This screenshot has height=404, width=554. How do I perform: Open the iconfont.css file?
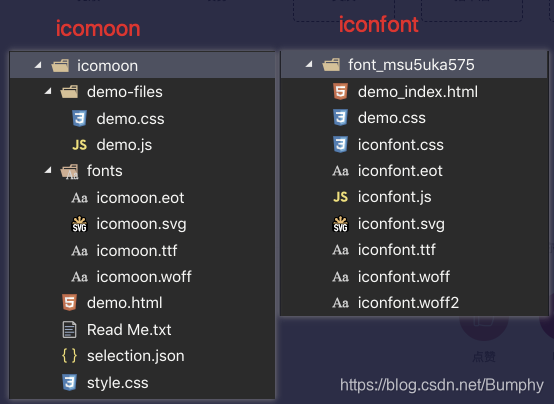401,145
